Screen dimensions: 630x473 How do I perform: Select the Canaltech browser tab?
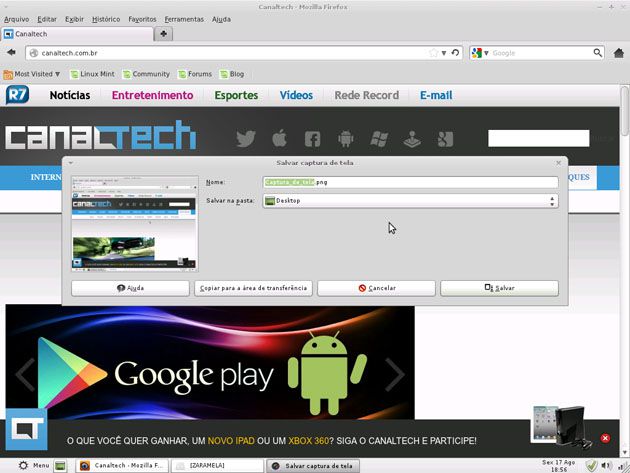tap(77, 34)
